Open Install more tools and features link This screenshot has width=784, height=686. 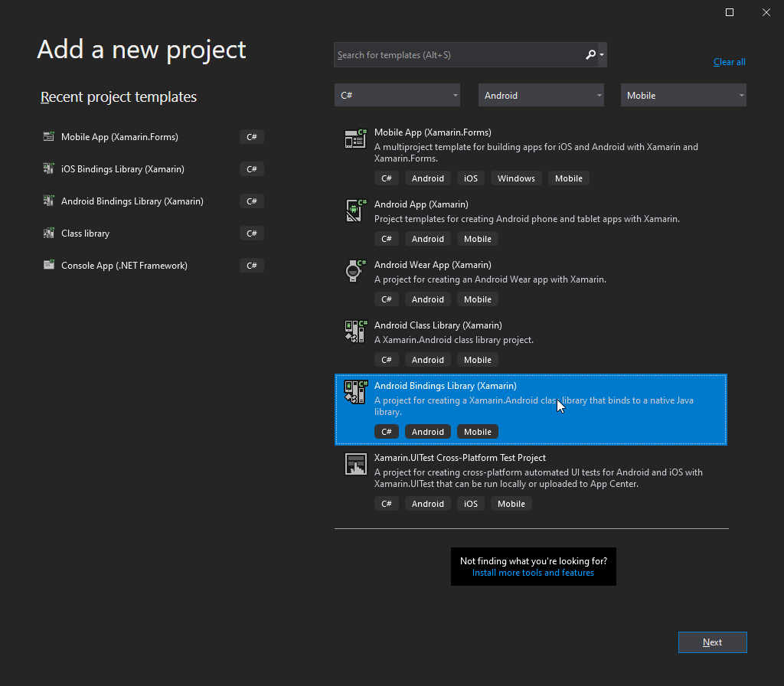(x=533, y=573)
